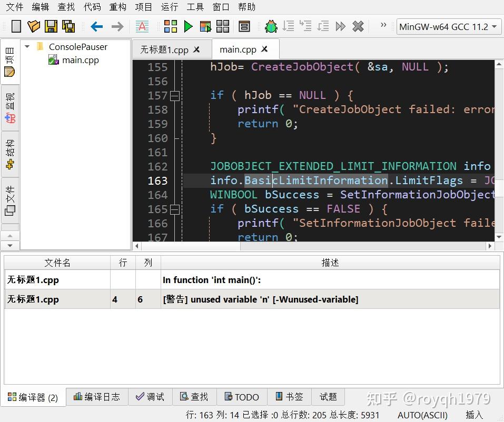Screen dimensions: 504x422
Task: Switch to the 无标题1.cpp editor tab
Action: click(166, 48)
